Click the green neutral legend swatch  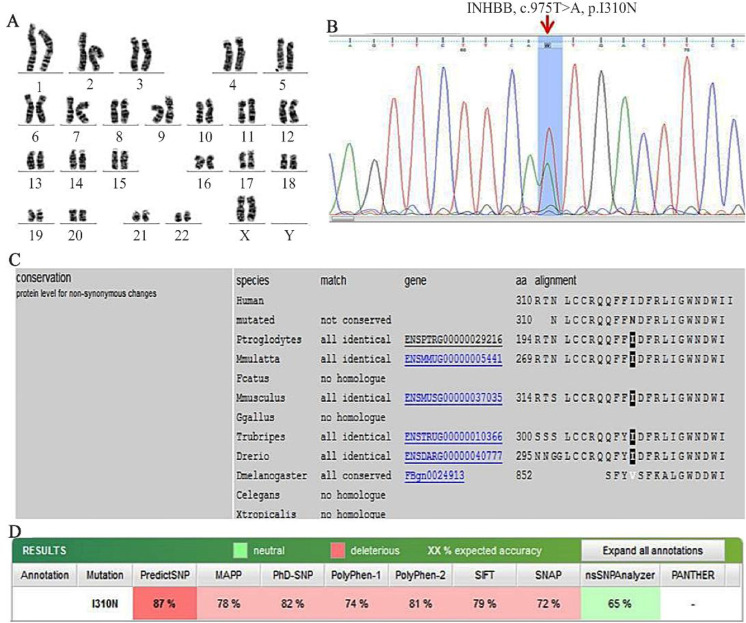(x=240, y=551)
